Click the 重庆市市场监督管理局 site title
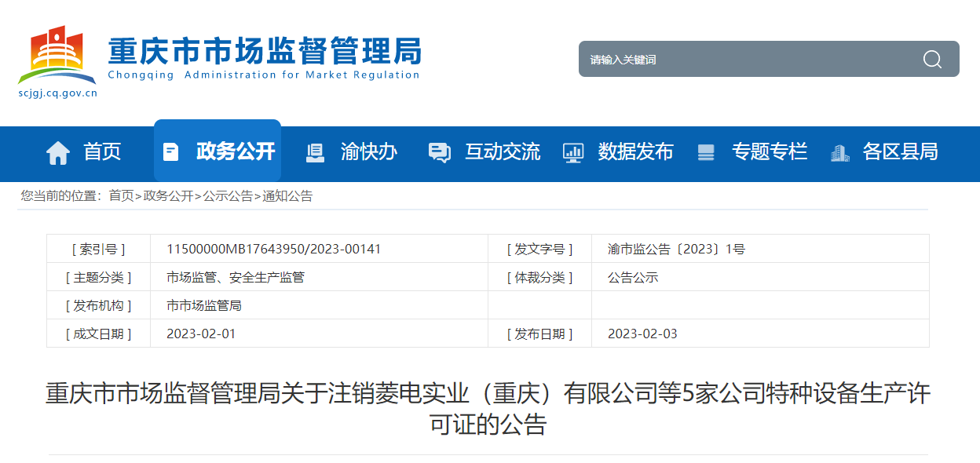 point(264,53)
